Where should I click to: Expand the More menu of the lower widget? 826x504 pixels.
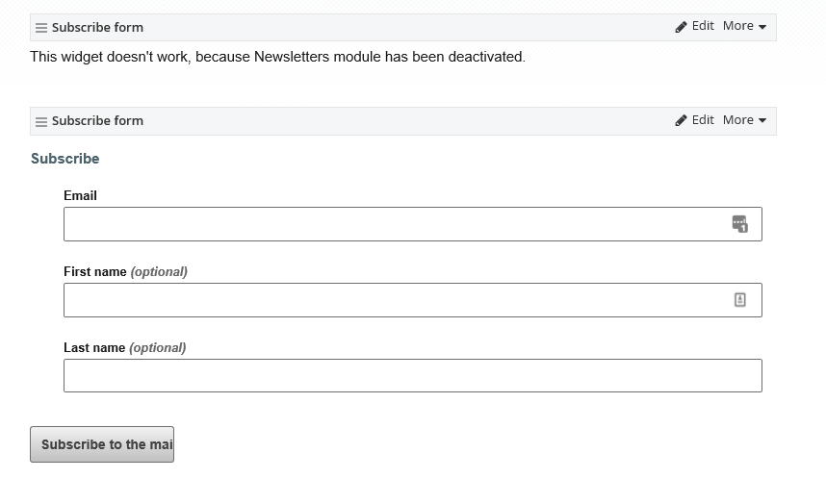click(x=744, y=120)
